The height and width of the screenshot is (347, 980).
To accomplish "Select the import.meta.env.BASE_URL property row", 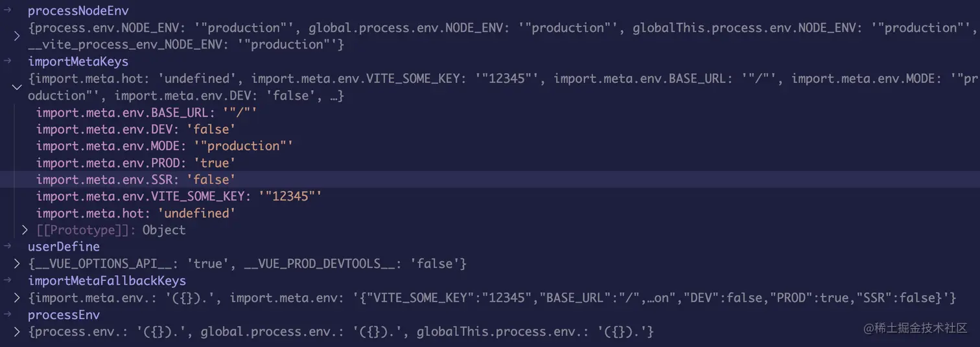I will point(490,112).
